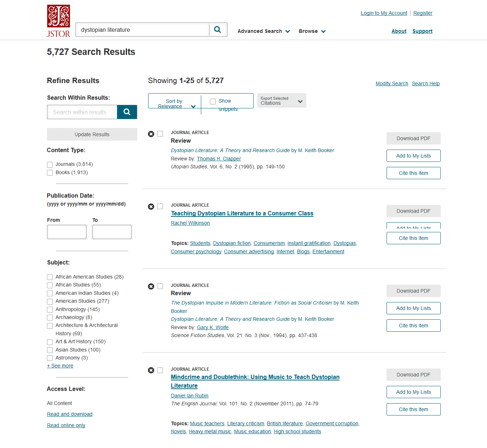
Task: Click the magnifier search button in header
Action: coord(217,30)
